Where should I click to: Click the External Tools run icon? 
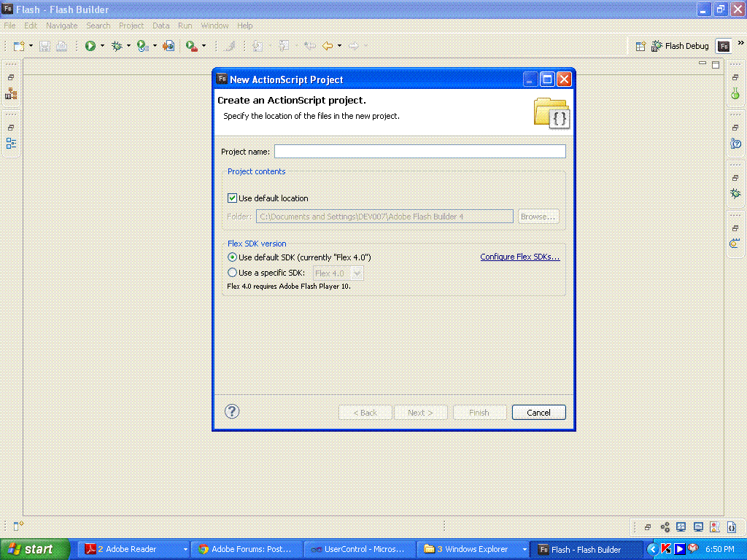[192, 46]
